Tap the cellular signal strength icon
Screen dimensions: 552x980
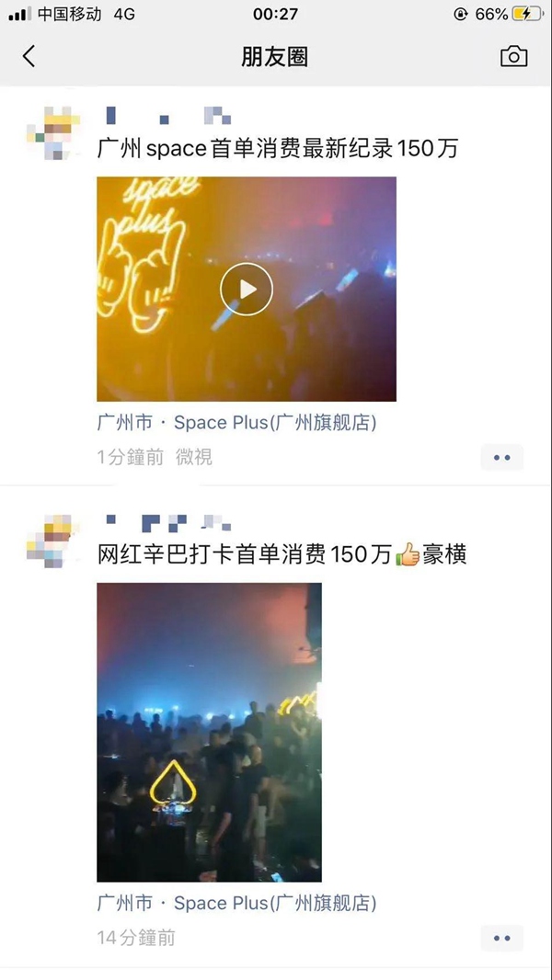[x=19, y=14]
